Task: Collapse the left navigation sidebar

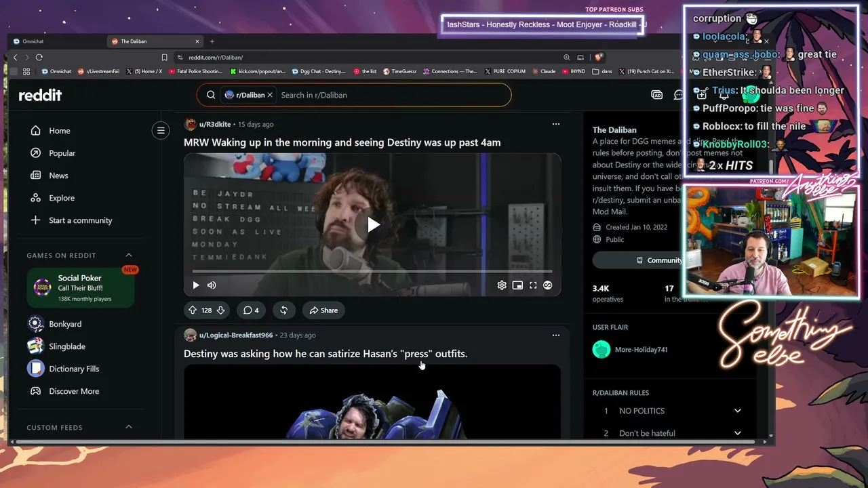Action: [x=161, y=130]
